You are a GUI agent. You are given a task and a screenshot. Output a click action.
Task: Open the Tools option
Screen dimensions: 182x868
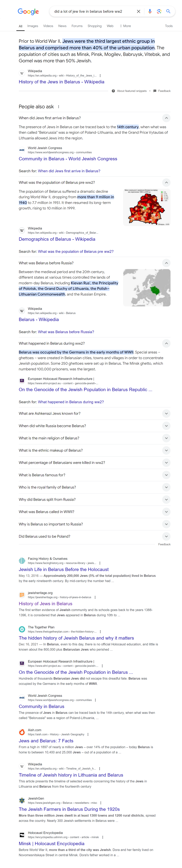click(x=169, y=26)
